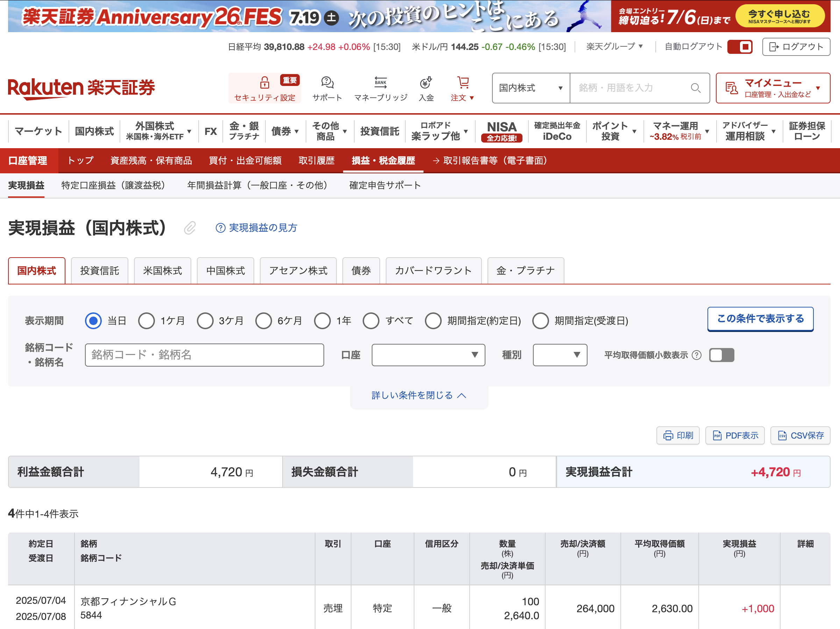Click the +4,720 円 realized total
The height and width of the screenshot is (629, 840).
point(776,472)
